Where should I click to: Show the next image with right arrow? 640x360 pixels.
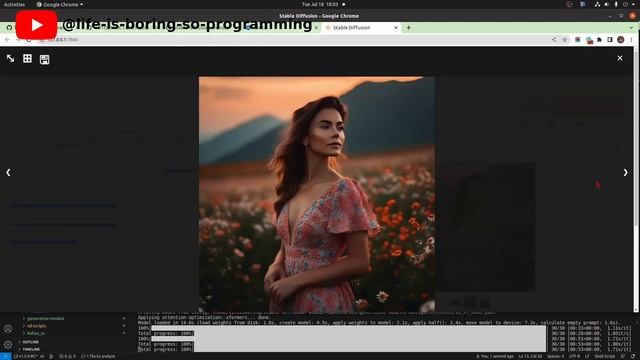[x=625, y=173]
